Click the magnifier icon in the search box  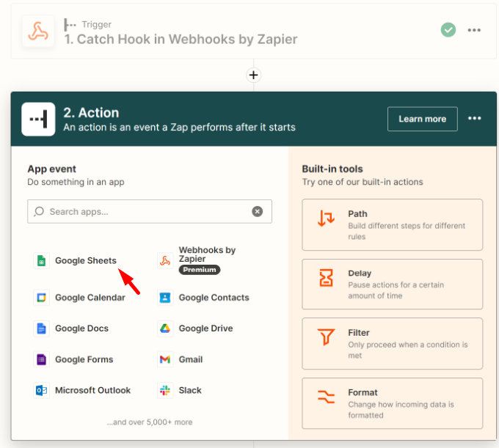[x=39, y=211]
